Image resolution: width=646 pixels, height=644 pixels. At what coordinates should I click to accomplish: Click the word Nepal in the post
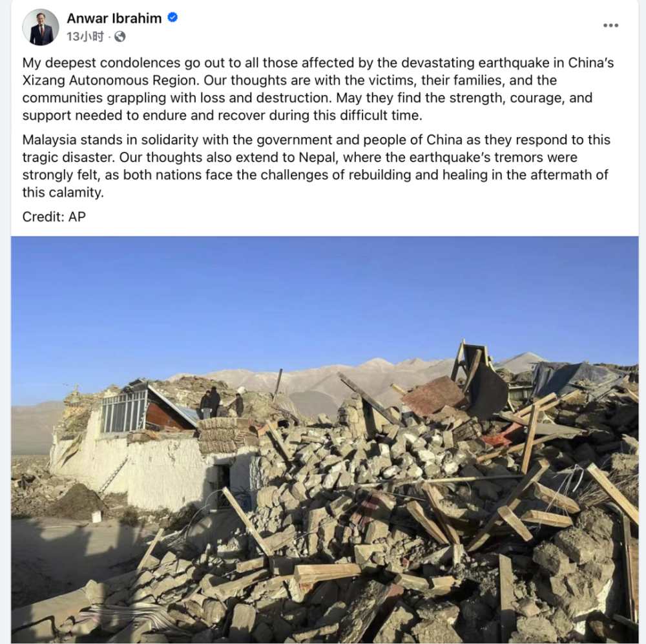click(317, 158)
